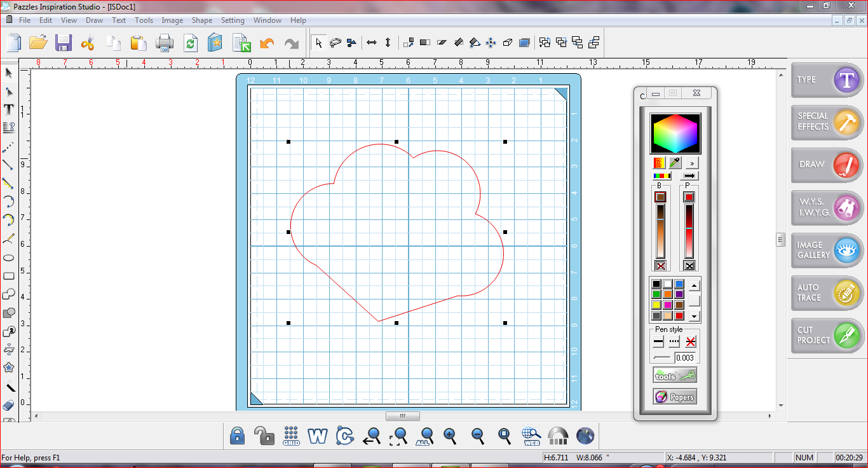The width and height of the screenshot is (868, 468).
Task: Turn off pen color with X box
Action: [689, 266]
